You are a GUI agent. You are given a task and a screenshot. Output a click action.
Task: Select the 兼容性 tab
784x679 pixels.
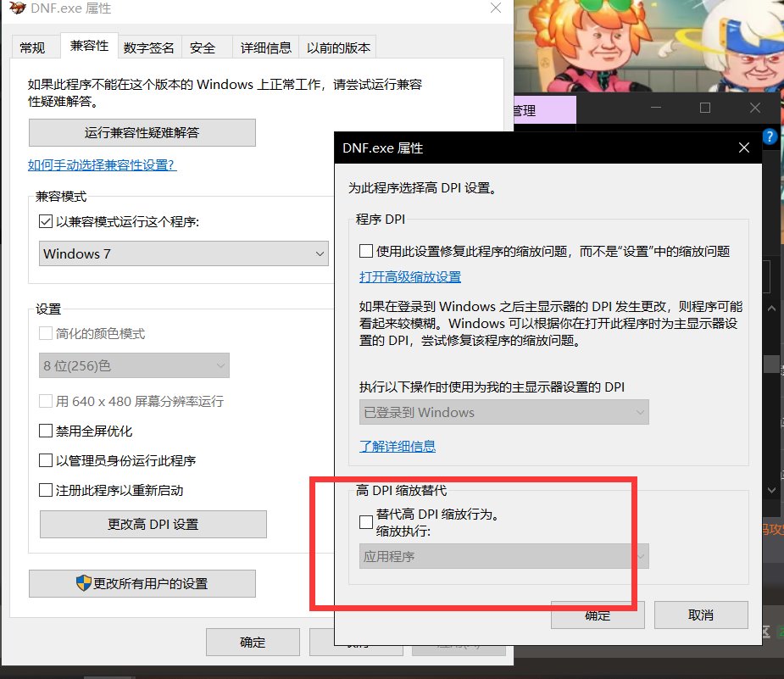(90, 46)
